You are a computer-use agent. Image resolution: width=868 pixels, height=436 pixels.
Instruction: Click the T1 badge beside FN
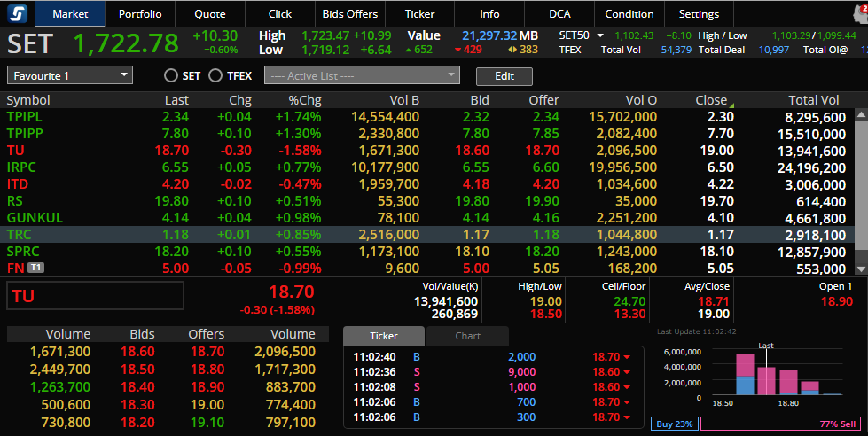coord(35,268)
